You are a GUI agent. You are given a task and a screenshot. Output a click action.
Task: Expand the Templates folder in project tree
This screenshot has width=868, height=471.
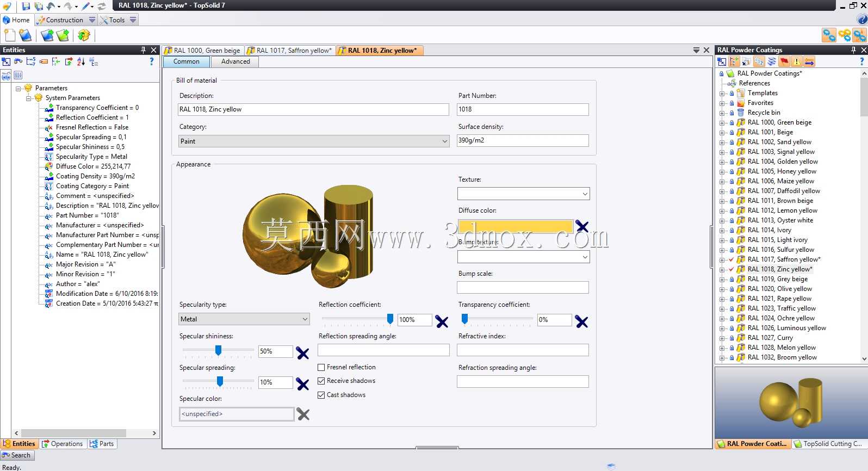point(722,93)
